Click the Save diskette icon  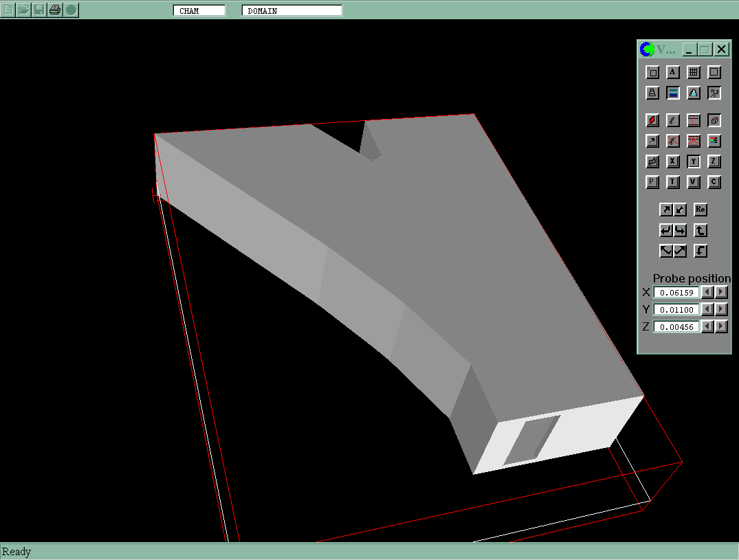click(39, 10)
